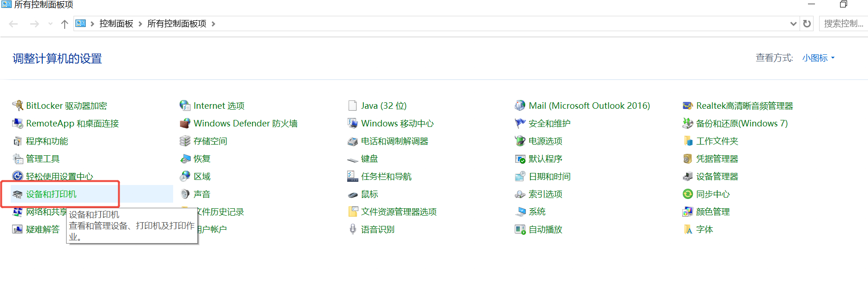
Task: Click the 区域 globe icon
Action: (185, 176)
